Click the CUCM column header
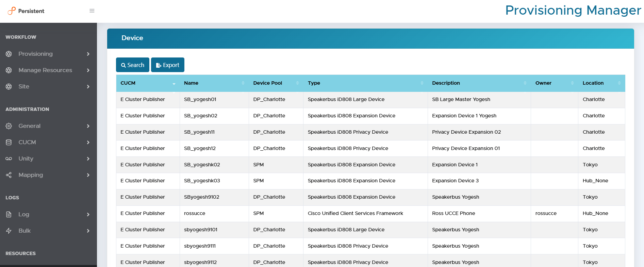 [148, 83]
